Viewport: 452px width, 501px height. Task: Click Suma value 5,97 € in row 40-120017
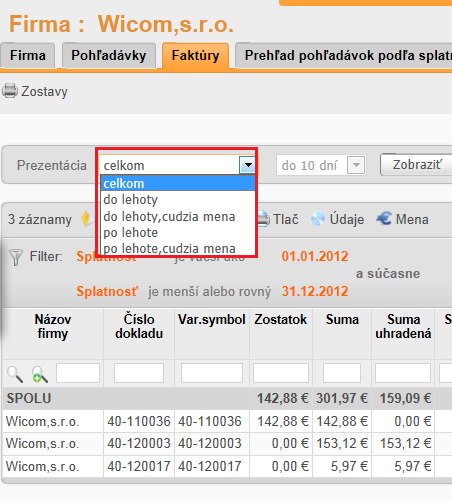[349, 466]
